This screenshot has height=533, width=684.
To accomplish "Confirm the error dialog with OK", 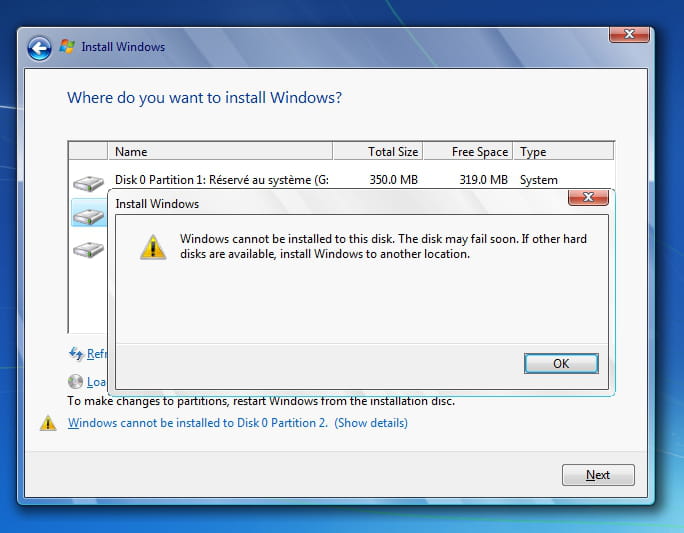I will point(561,363).
